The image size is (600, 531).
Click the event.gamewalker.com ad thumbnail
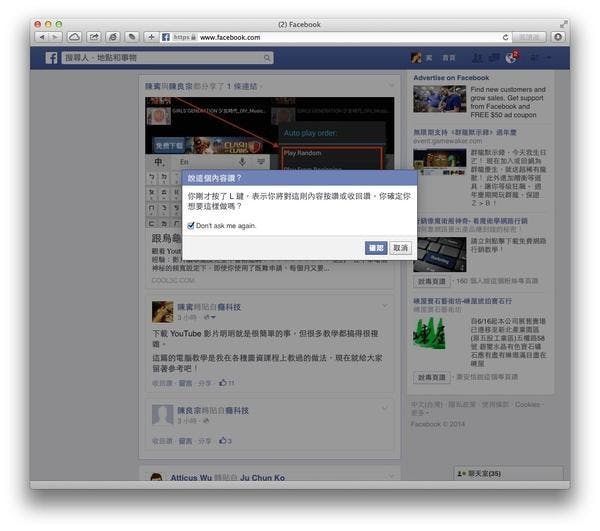click(439, 162)
